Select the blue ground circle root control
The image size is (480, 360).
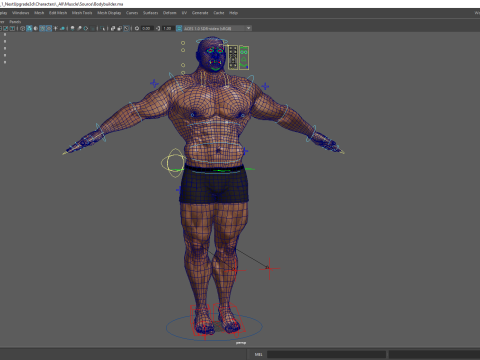(214, 327)
